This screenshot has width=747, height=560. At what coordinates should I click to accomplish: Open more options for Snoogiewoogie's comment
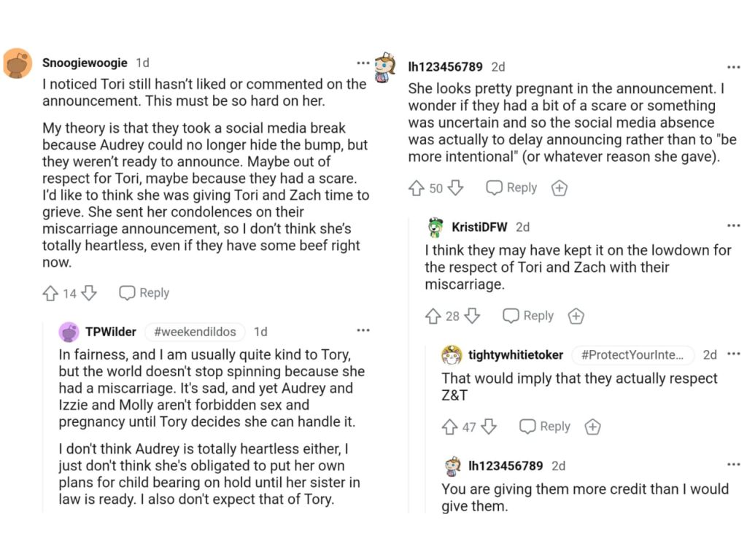pyautogui.click(x=363, y=63)
